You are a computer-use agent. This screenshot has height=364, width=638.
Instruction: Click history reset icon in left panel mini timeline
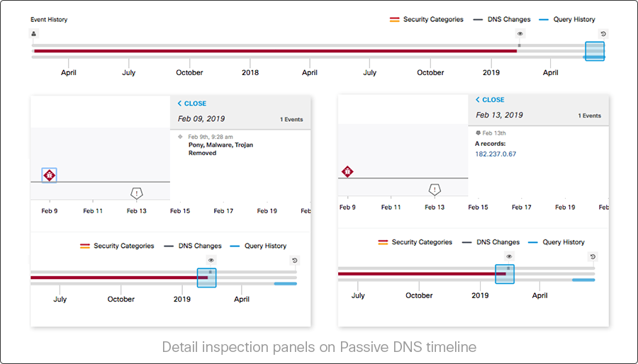pos(295,261)
